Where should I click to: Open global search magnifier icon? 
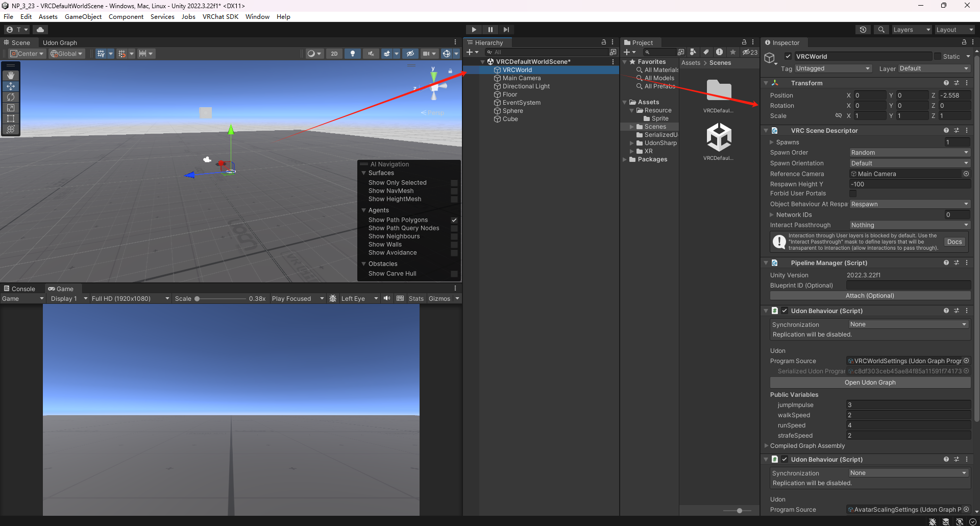pos(881,30)
